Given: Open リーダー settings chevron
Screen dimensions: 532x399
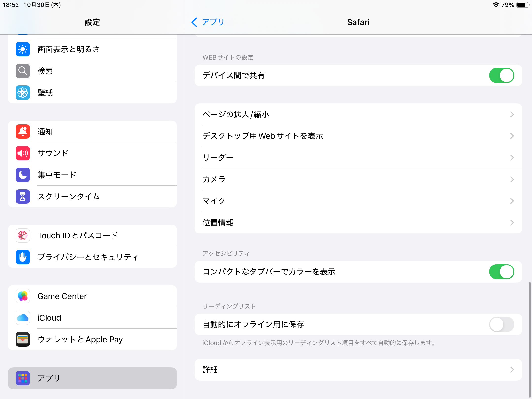Looking at the screenshot, I should (512, 158).
